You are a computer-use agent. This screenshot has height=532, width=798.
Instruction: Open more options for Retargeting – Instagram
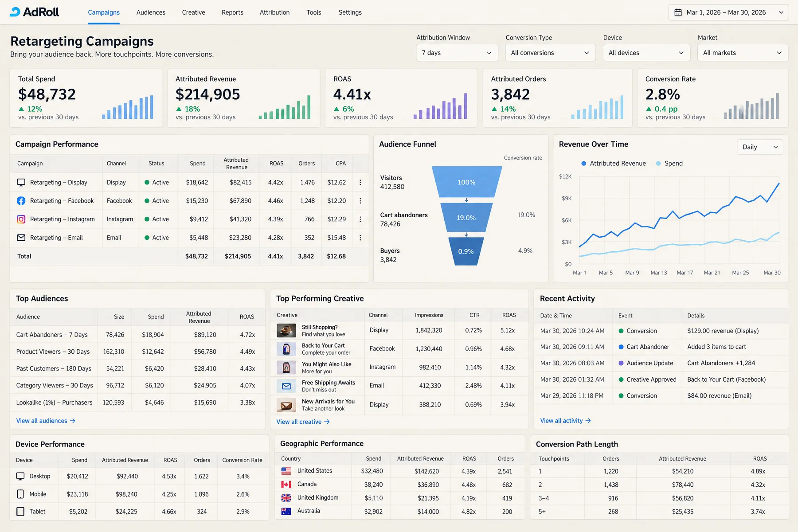[x=360, y=219]
